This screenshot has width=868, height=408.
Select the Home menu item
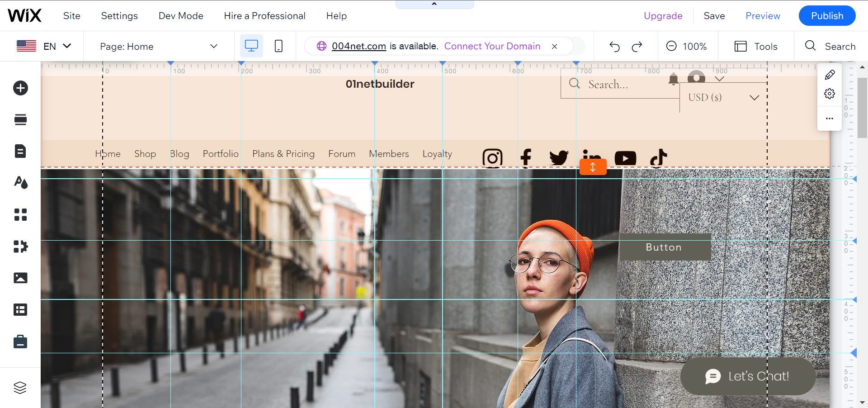tap(108, 154)
